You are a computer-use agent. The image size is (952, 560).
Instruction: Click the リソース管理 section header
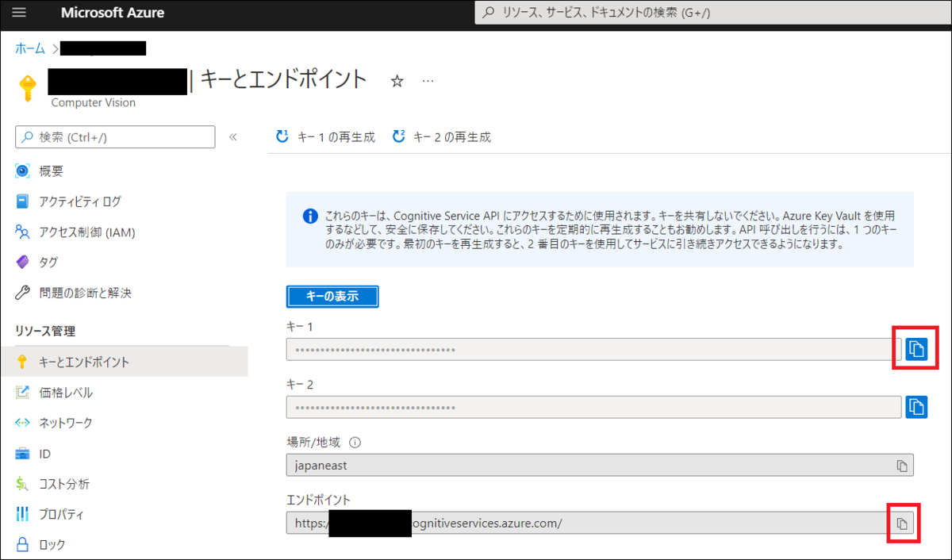pos(45,331)
